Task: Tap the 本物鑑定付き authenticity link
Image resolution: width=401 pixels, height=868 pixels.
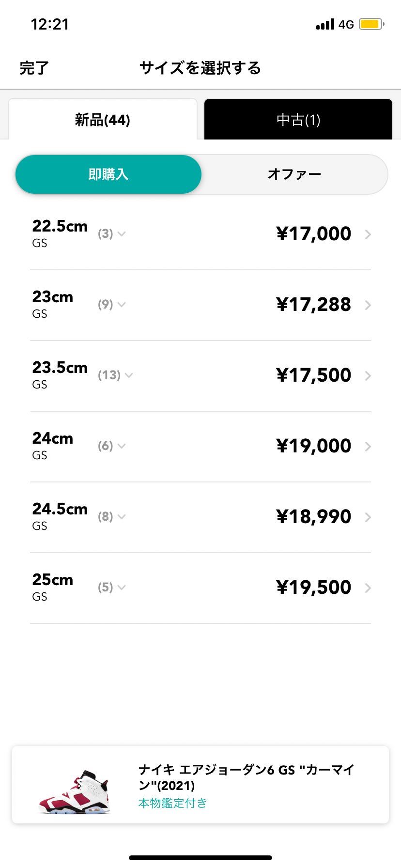Action: [x=172, y=803]
